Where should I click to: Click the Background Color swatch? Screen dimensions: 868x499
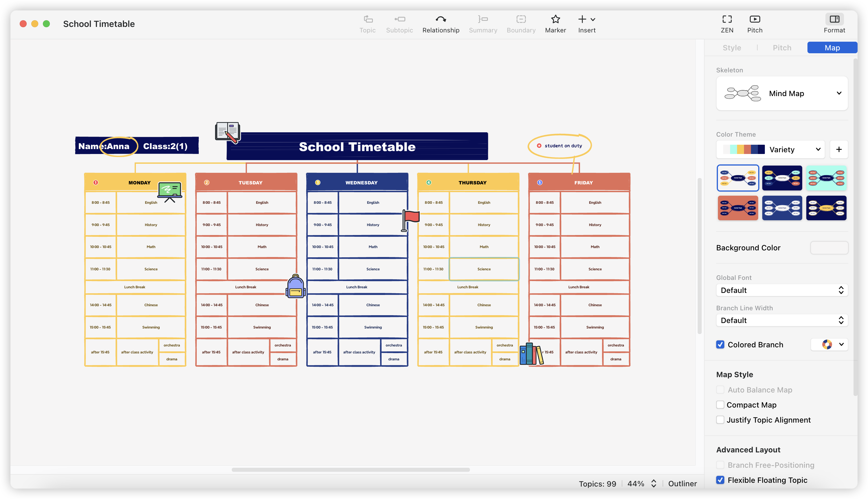[829, 248]
